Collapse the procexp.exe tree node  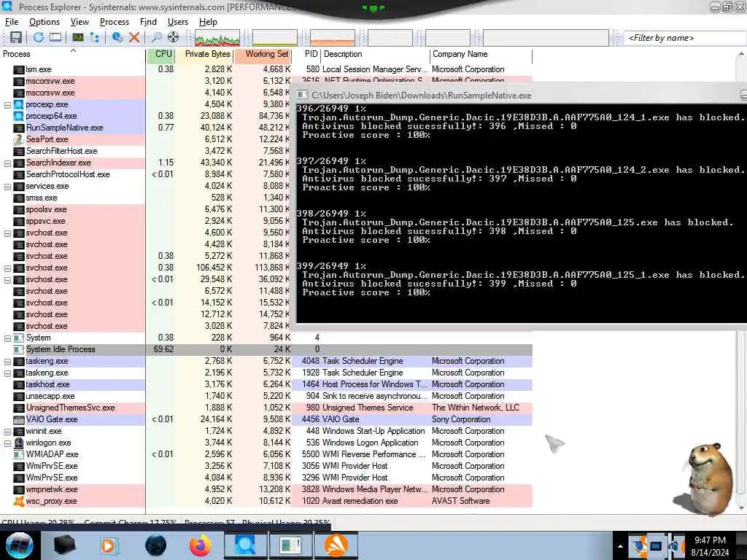[7, 105]
